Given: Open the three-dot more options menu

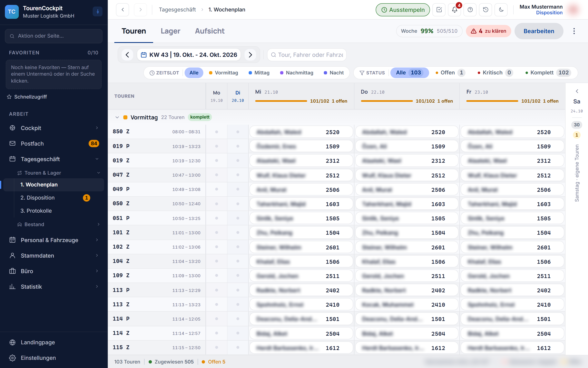Looking at the screenshot, I should coord(574,31).
